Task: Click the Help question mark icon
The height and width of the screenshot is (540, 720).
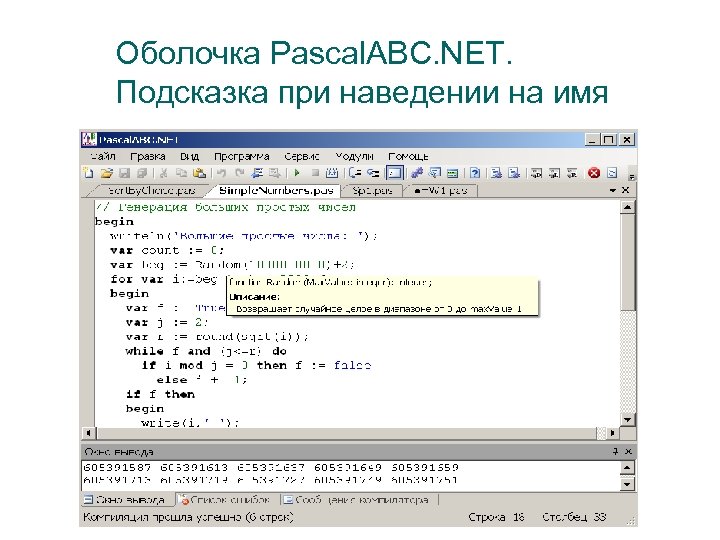Action: coord(475,173)
